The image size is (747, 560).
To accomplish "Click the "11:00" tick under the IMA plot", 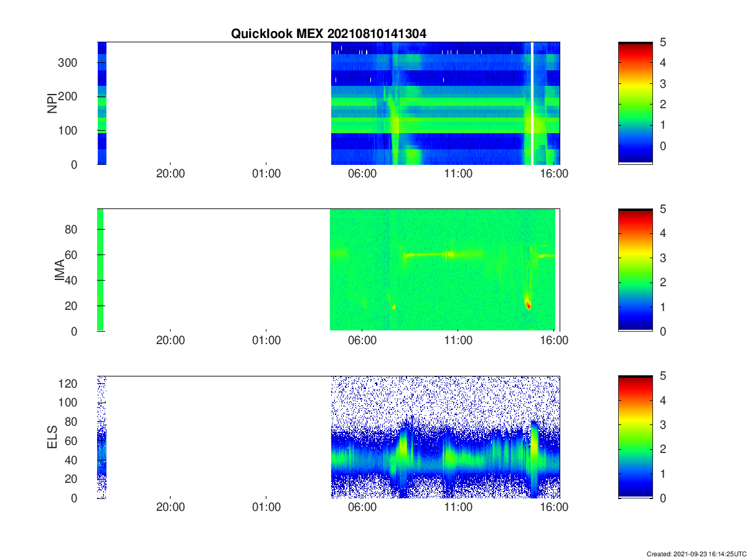I will (x=458, y=341).
